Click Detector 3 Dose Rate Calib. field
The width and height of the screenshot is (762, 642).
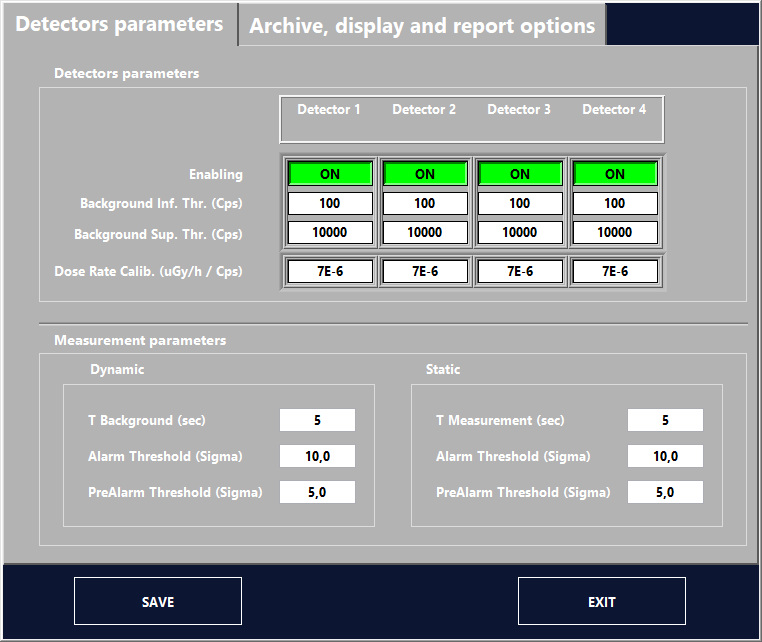[x=520, y=271]
